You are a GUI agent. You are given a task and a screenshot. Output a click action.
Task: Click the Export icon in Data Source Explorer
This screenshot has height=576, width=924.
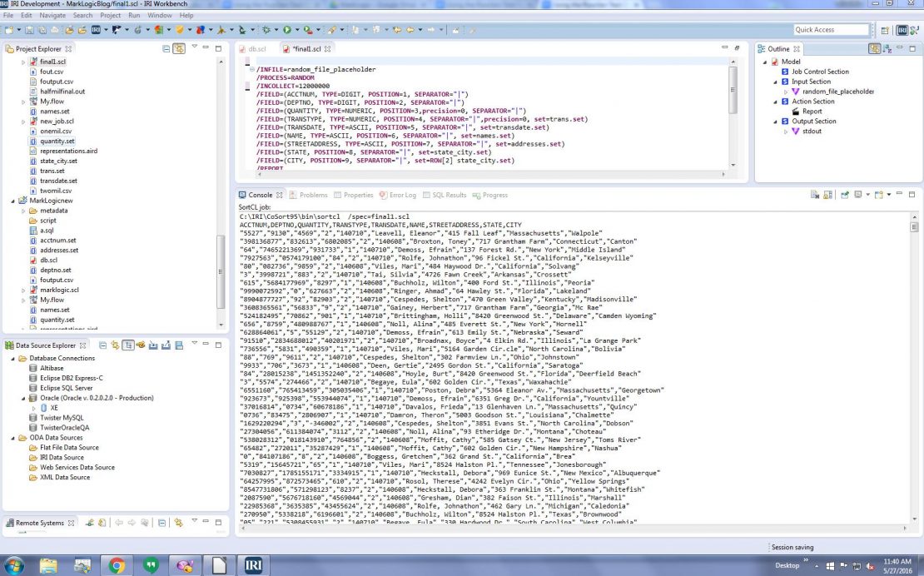[x=166, y=345]
